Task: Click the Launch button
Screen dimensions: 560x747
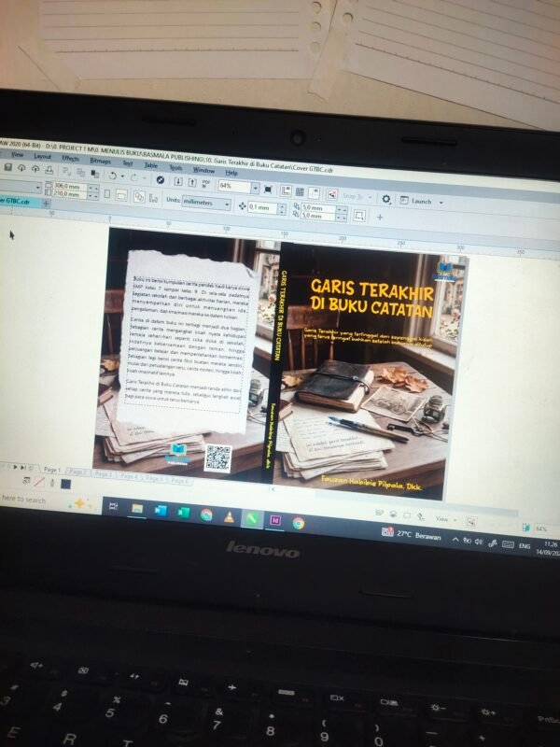Action: pyautogui.click(x=416, y=201)
